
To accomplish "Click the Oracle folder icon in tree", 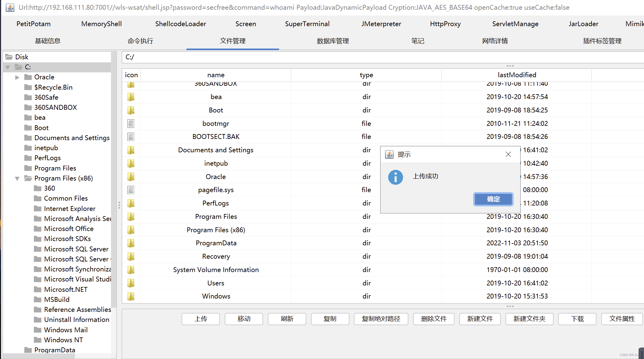I will pyautogui.click(x=28, y=77).
